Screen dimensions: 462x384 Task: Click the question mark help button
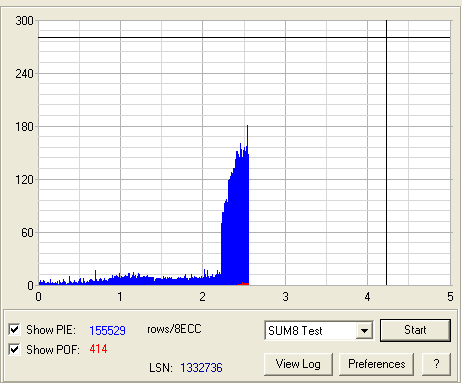pos(436,364)
